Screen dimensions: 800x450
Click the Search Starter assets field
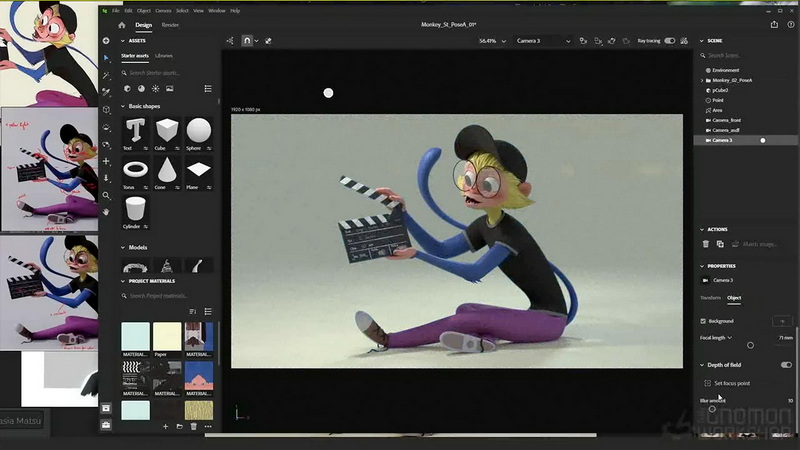(x=166, y=73)
